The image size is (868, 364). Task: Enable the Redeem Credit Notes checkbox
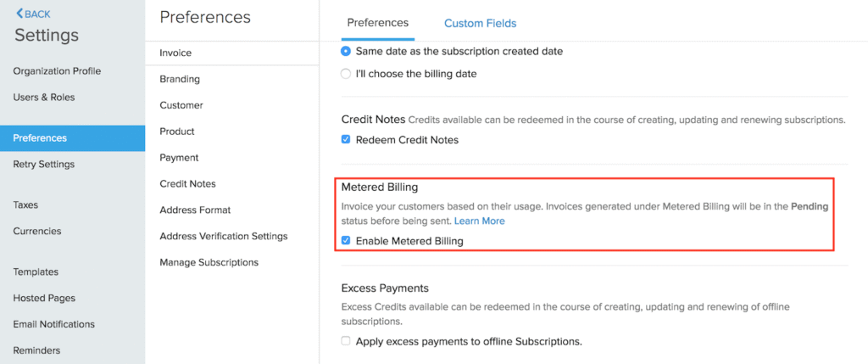pos(346,139)
